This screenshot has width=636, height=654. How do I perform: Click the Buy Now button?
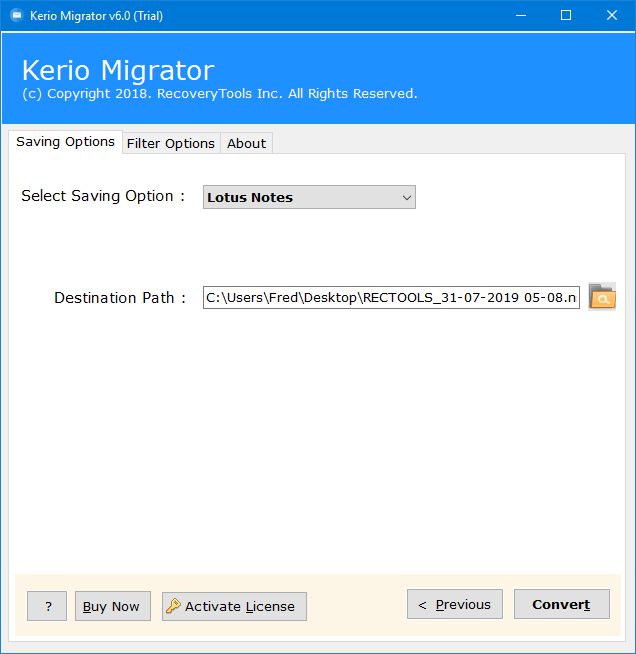tap(113, 606)
